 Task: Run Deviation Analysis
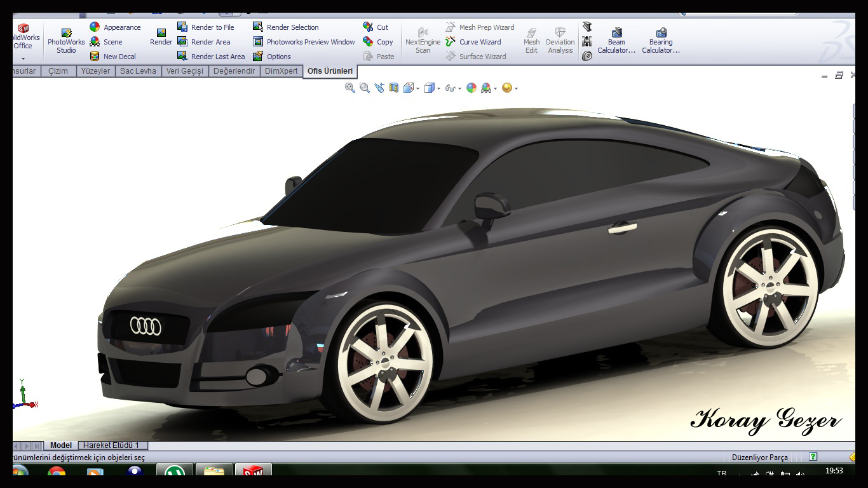[x=560, y=41]
